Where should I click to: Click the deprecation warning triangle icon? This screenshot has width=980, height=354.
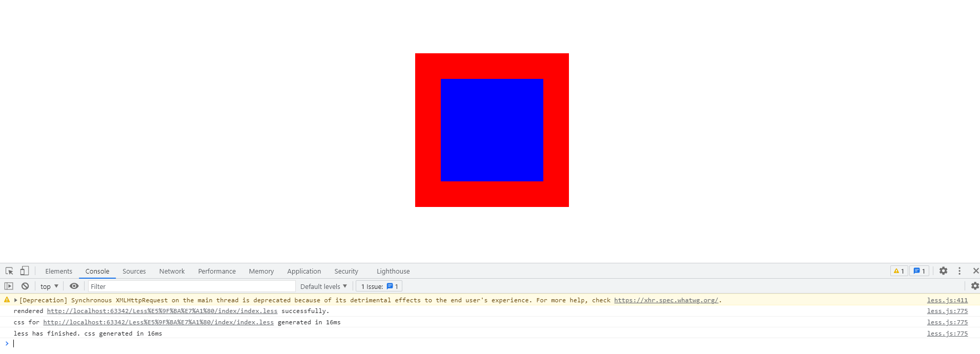[7, 300]
